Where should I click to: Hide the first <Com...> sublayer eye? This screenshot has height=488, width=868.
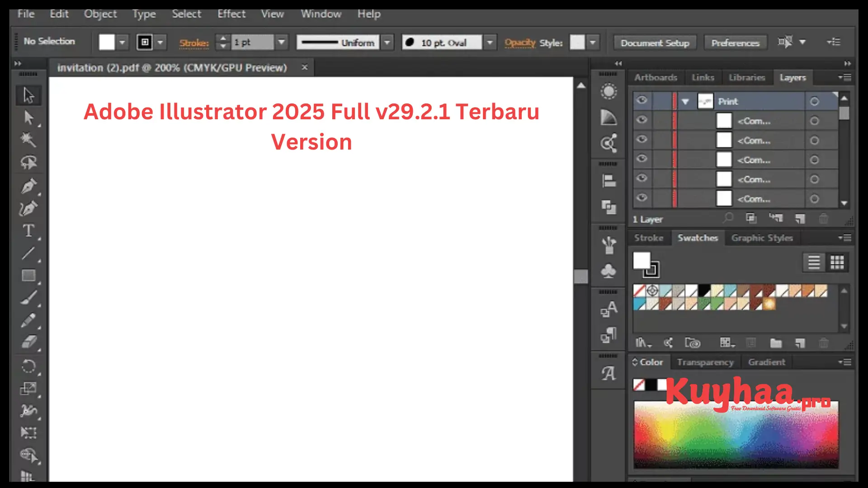[642, 120]
